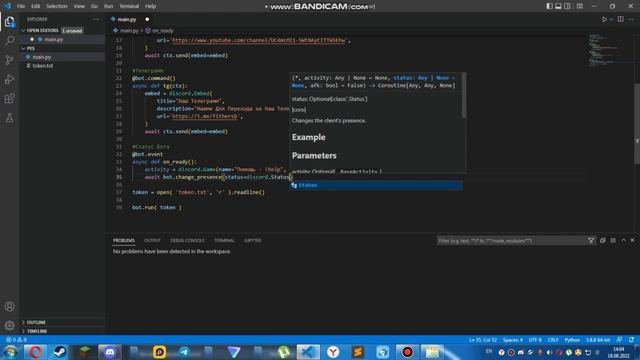Open Discord from the taskbar

coord(109,352)
